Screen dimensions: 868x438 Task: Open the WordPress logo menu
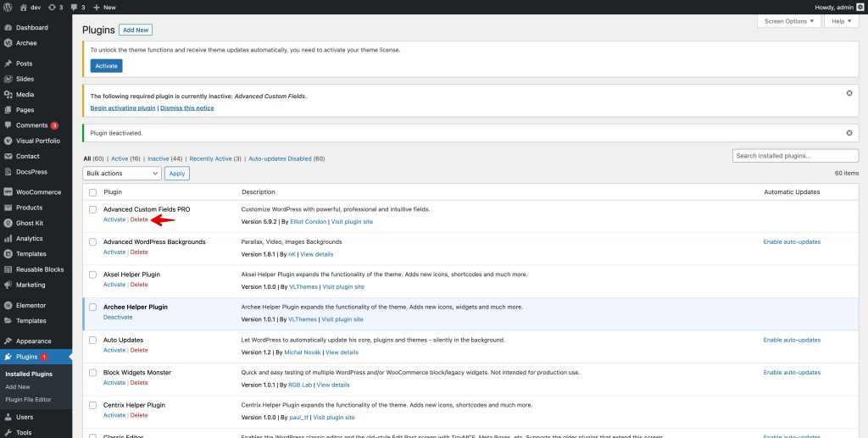(x=8, y=7)
